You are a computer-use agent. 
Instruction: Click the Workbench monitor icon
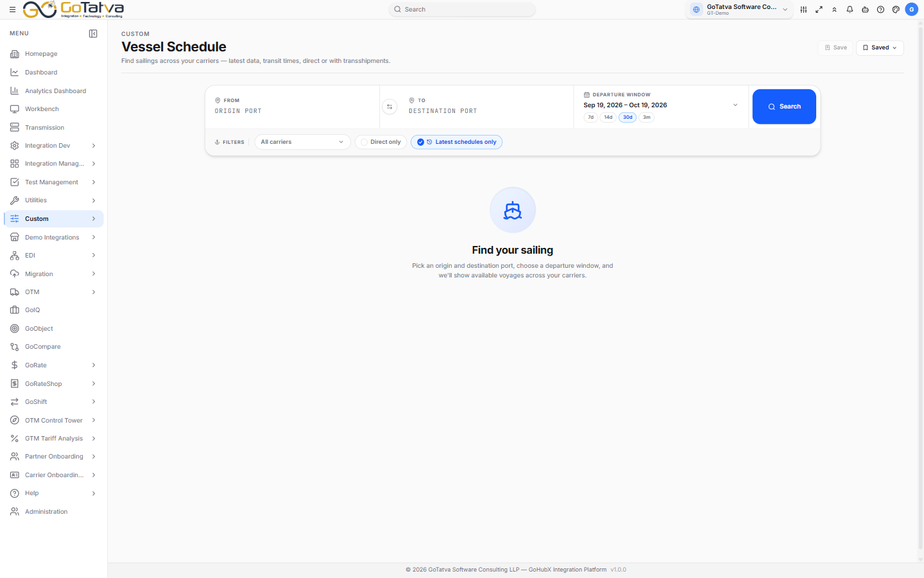[15, 109]
